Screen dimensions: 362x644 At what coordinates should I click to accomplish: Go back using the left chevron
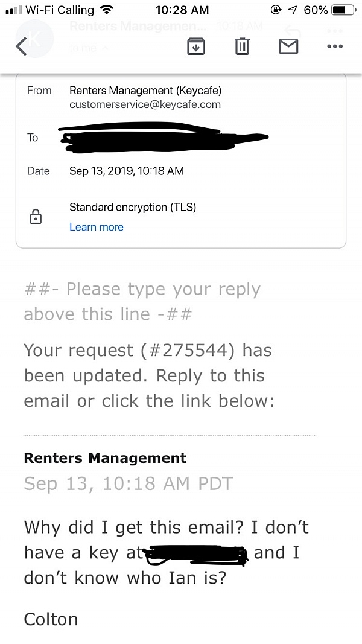(21, 46)
